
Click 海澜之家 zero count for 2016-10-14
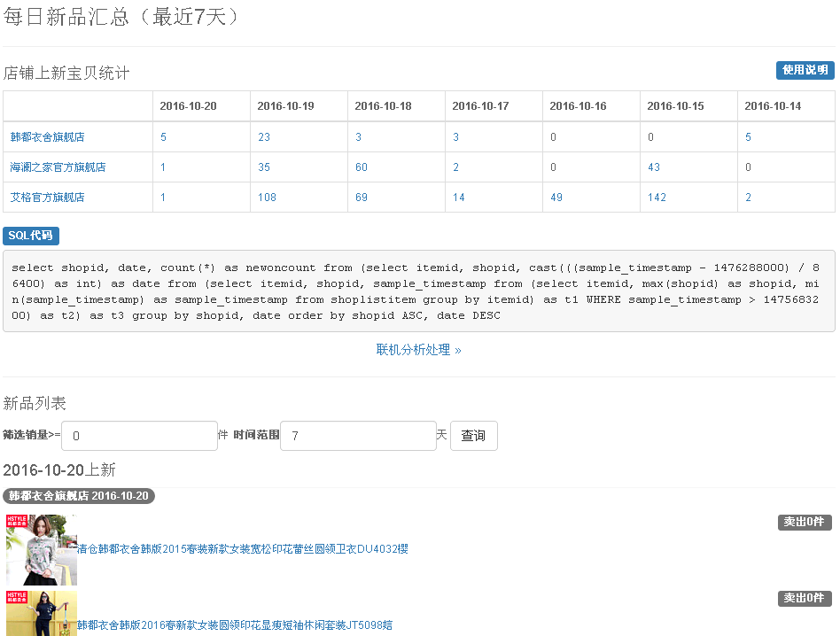pyautogui.click(x=749, y=167)
